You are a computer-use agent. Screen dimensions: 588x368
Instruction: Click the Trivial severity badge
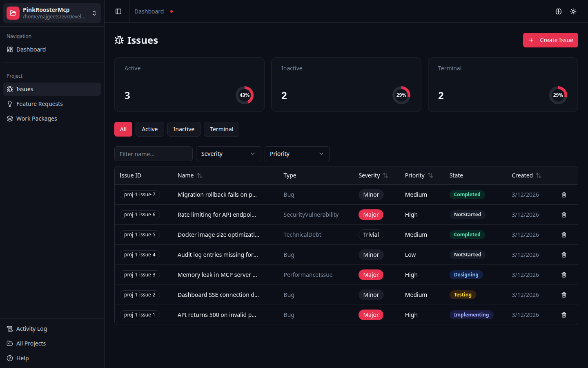click(x=371, y=235)
